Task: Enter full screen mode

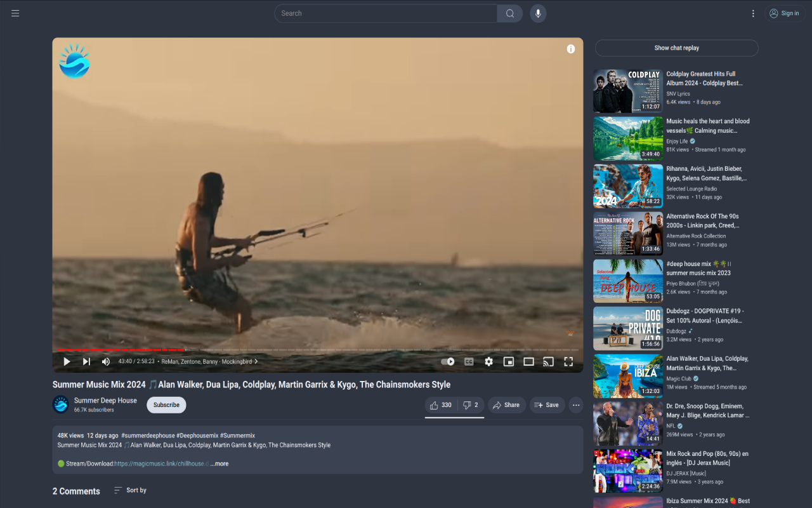Action: (568, 361)
